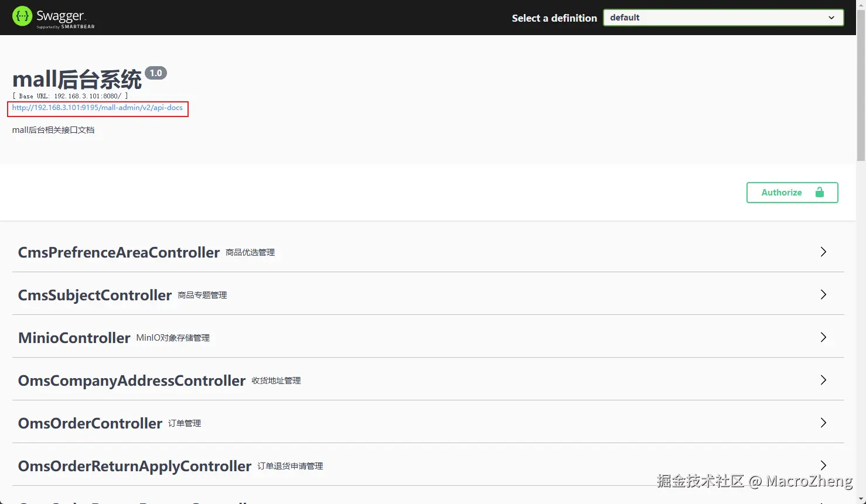This screenshot has height=504, width=866.
Task: Click the CmsSubjectController heading
Action: (x=95, y=295)
